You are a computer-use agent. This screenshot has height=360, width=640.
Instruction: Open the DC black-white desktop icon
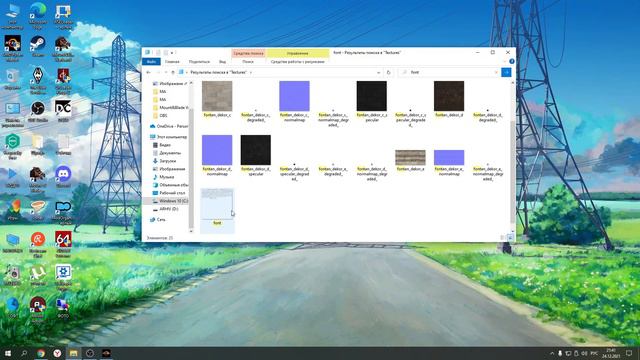coord(63,111)
